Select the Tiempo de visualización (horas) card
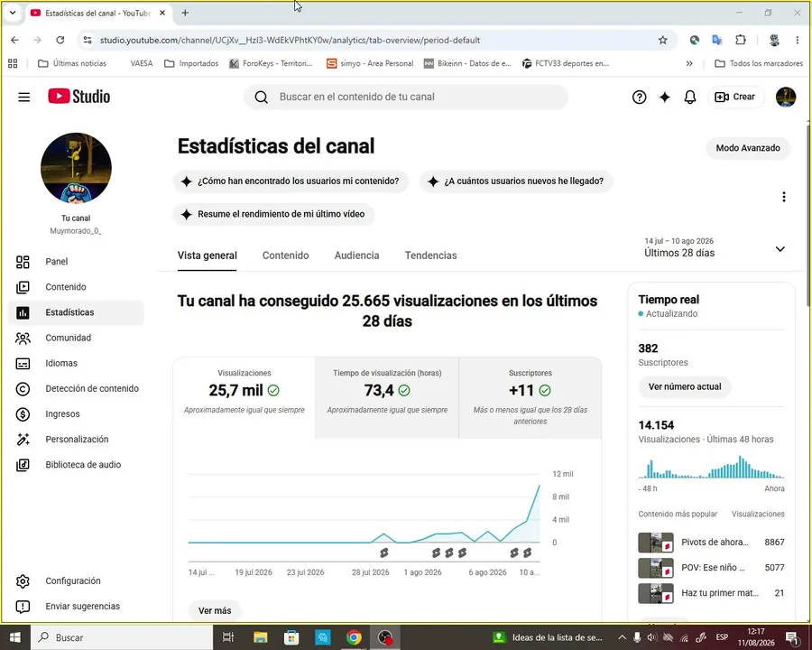812x650 pixels. (x=387, y=397)
